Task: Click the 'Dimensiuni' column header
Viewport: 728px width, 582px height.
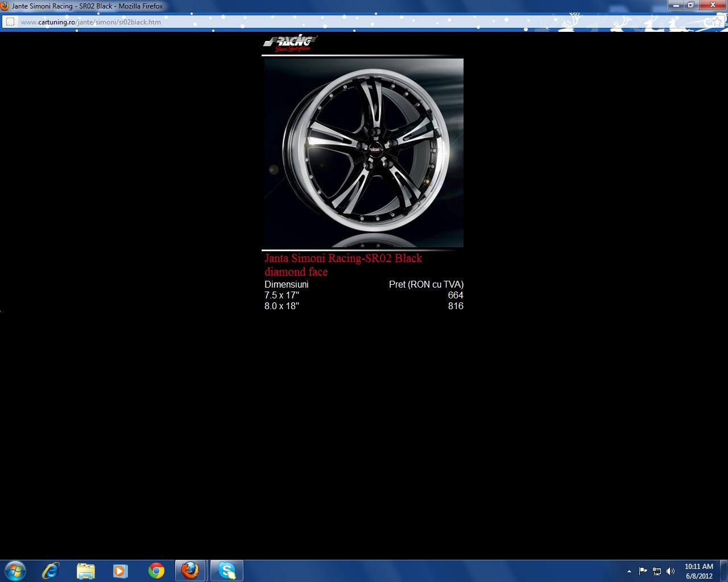Action: [287, 284]
